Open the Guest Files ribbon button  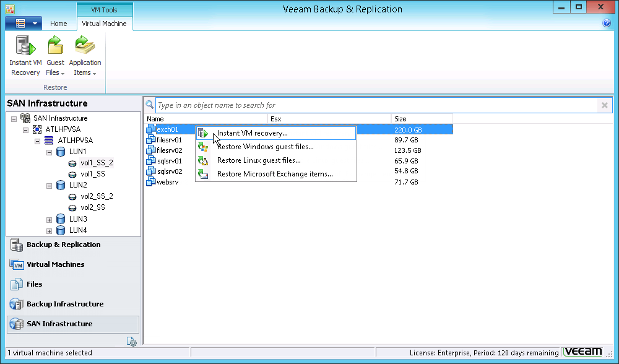tap(55, 56)
